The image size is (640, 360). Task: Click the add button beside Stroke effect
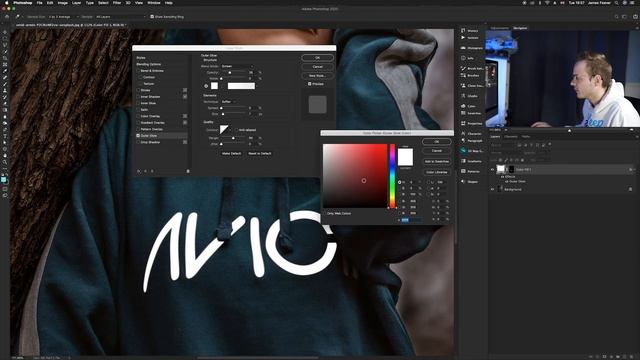coord(185,90)
